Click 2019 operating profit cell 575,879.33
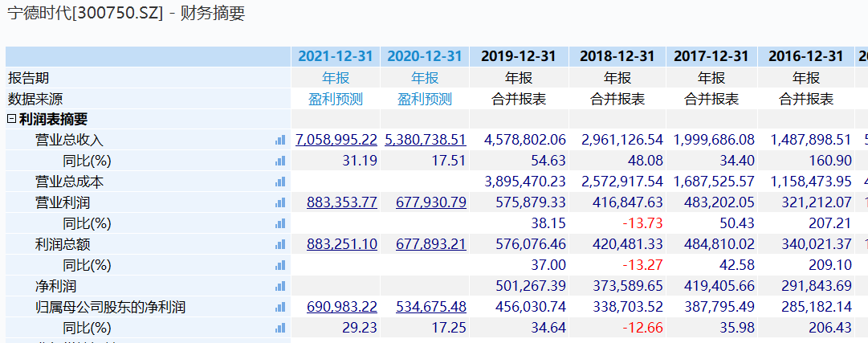The width and height of the screenshot is (868, 343). point(530,202)
